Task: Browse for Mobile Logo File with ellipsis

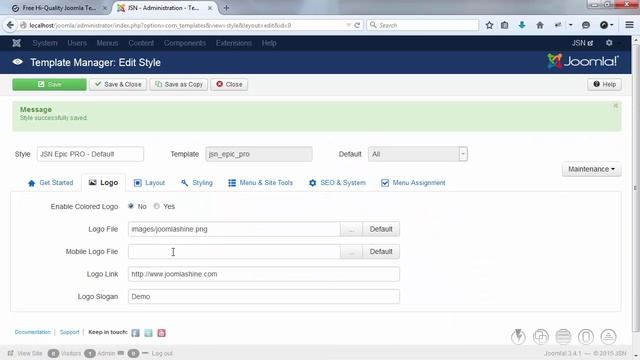Action: coord(351,251)
